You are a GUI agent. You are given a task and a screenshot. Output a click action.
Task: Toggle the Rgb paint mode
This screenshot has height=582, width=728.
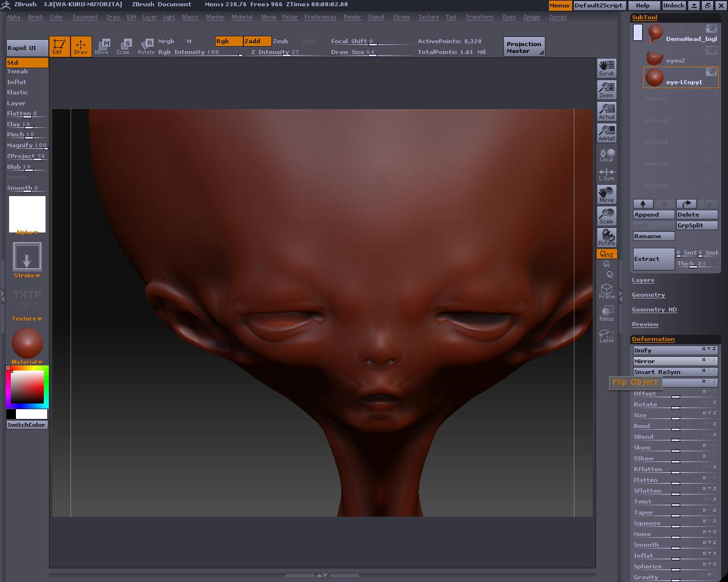(229, 41)
